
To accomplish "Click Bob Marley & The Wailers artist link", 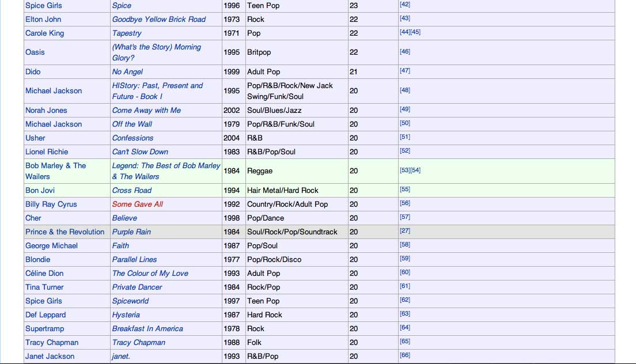I will tap(55, 171).
